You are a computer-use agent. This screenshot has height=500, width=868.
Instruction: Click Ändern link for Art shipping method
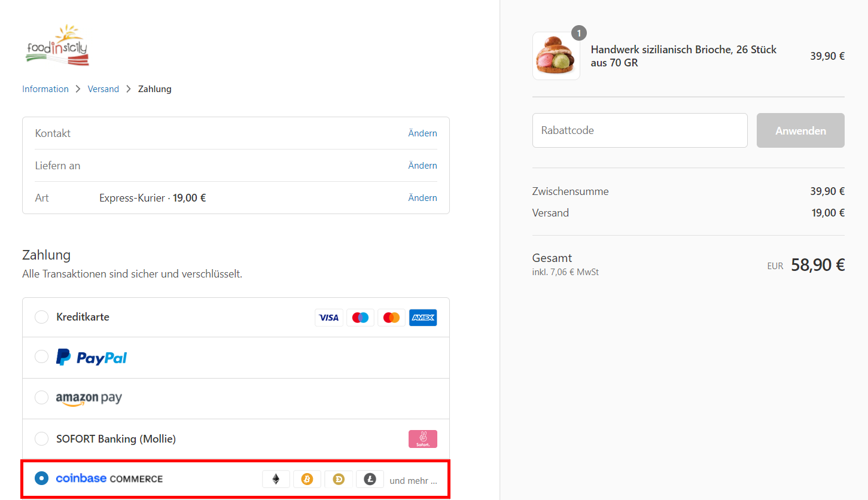[423, 198]
